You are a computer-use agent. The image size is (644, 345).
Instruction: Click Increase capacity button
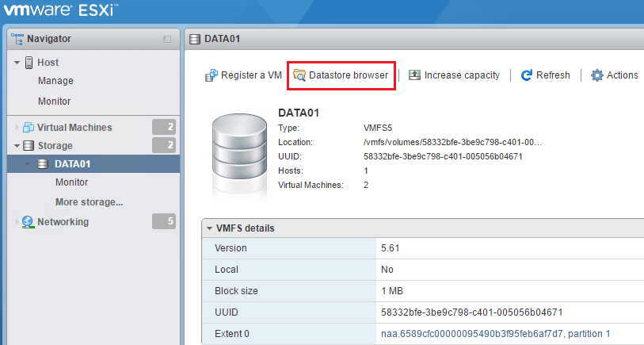[x=454, y=75]
